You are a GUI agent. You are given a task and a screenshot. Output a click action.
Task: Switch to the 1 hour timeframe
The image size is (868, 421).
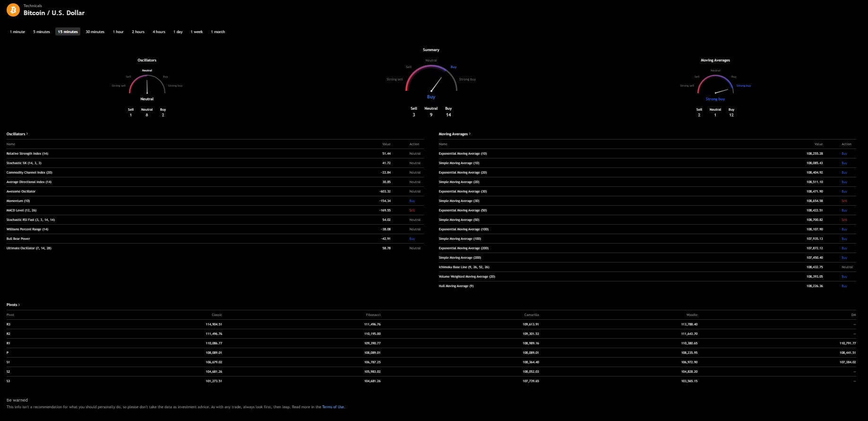click(x=118, y=32)
